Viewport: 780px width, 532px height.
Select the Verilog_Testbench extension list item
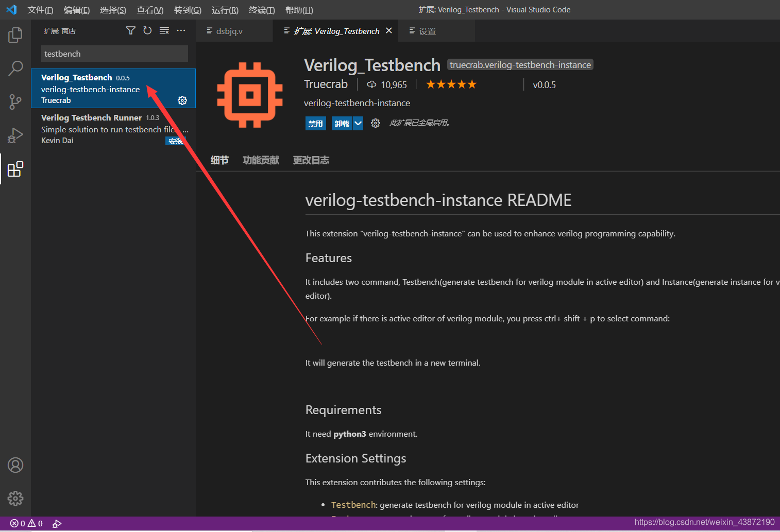(113, 89)
